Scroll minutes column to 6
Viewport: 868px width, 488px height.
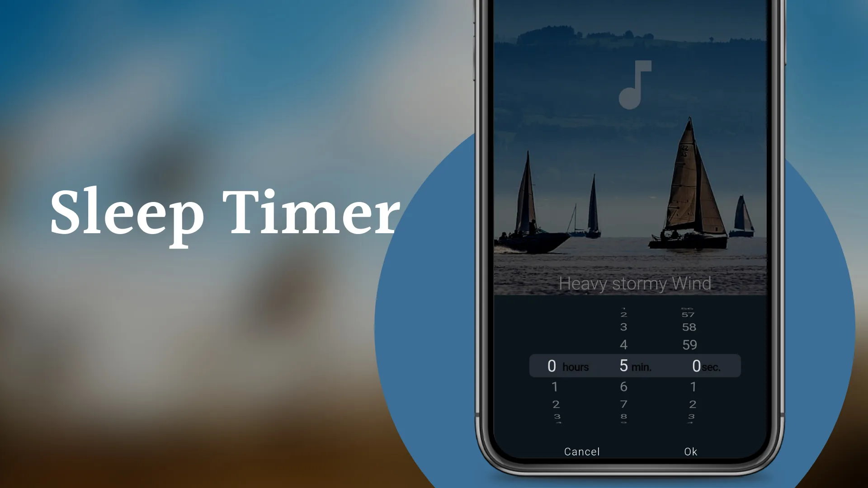point(623,387)
